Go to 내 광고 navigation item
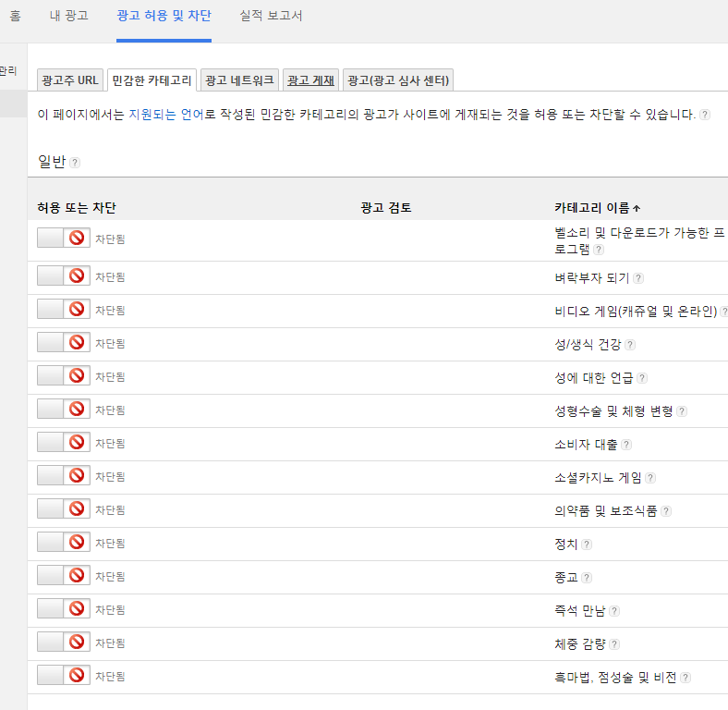This screenshot has width=728, height=710. click(x=69, y=16)
